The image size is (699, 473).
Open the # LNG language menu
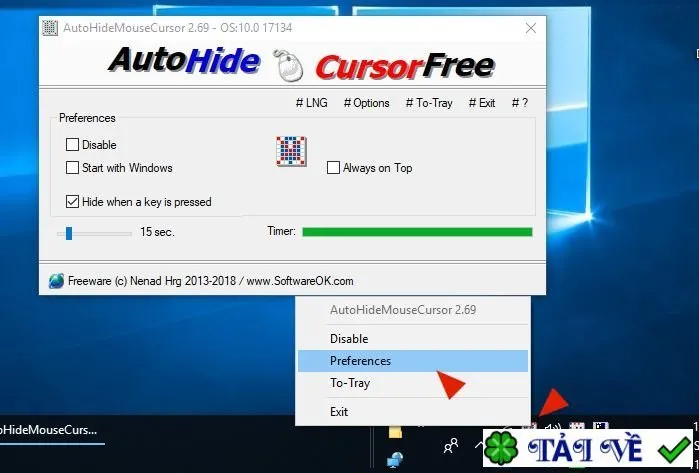[x=312, y=103]
